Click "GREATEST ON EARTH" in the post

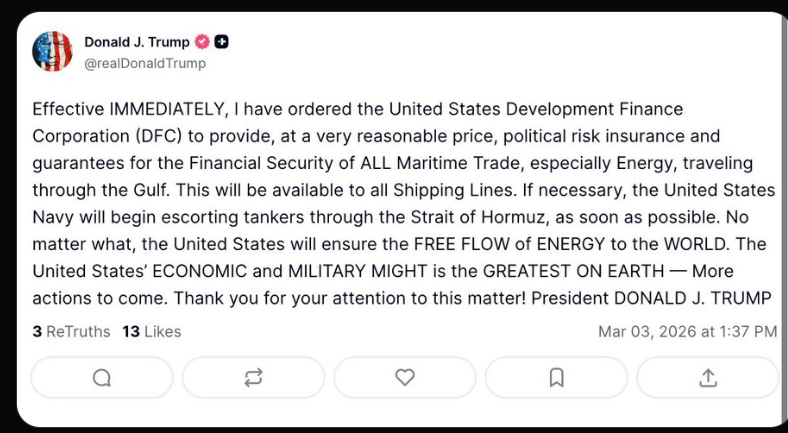(570, 271)
